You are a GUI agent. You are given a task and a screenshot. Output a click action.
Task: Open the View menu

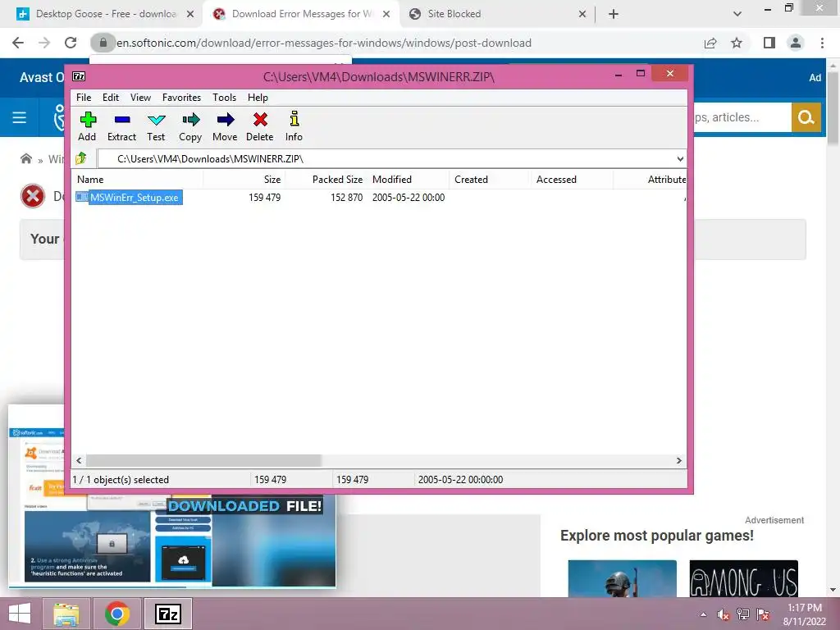140,98
